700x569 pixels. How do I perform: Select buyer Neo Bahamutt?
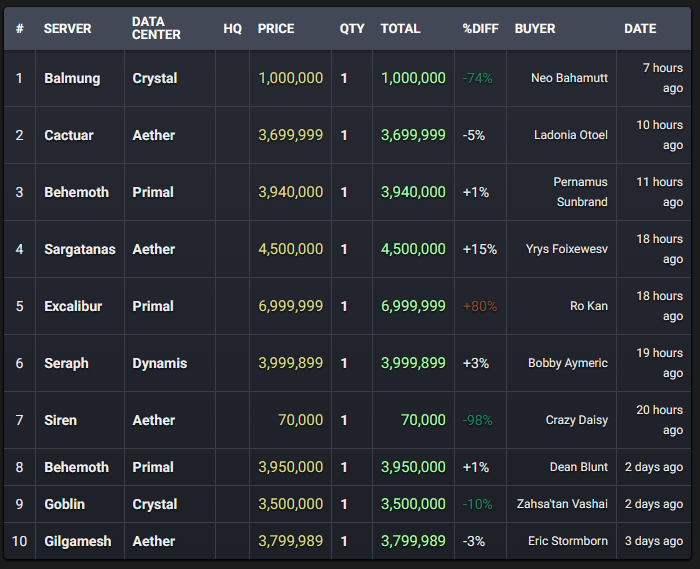569,78
